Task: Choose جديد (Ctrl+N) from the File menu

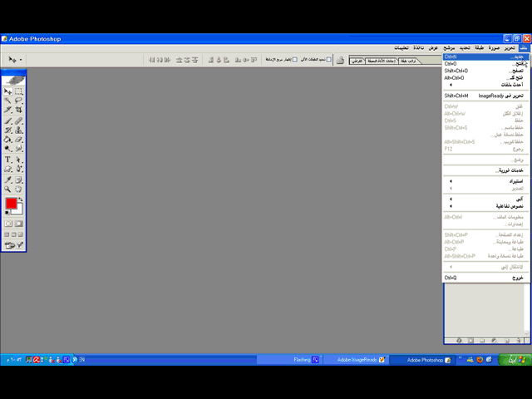Action: tap(485, 57)
